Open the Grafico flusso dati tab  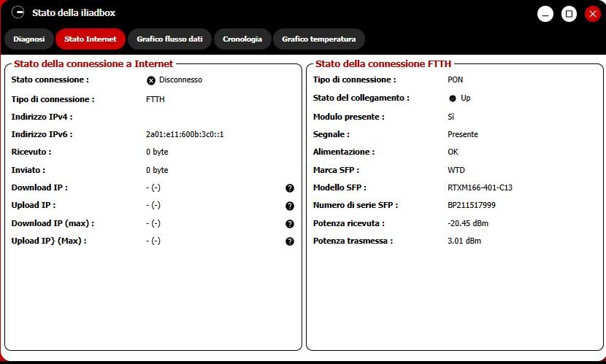click(x=169, y=39)
